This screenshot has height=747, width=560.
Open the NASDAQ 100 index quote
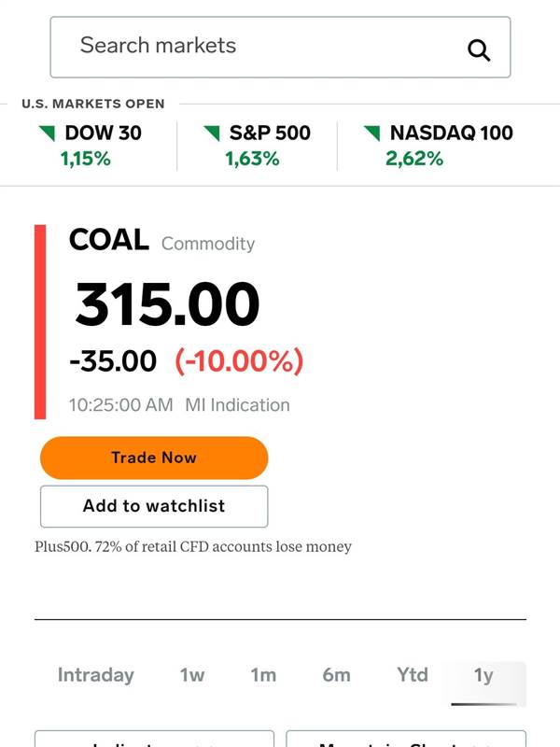pyautogui.click(x=438, y=146)
